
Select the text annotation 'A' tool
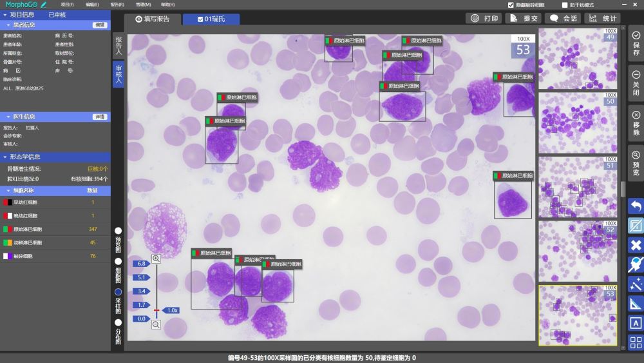tap(636, 323)
